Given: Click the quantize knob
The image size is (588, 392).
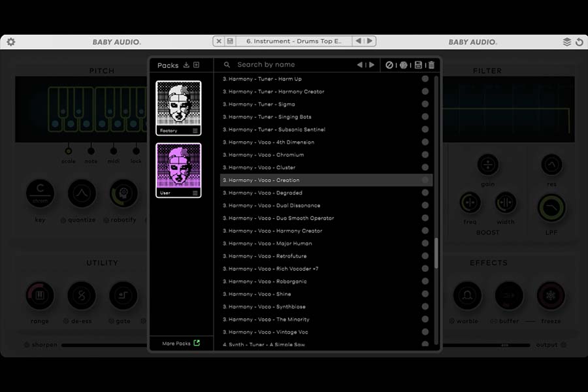Looking at the screenshot, I should point(82,193).
